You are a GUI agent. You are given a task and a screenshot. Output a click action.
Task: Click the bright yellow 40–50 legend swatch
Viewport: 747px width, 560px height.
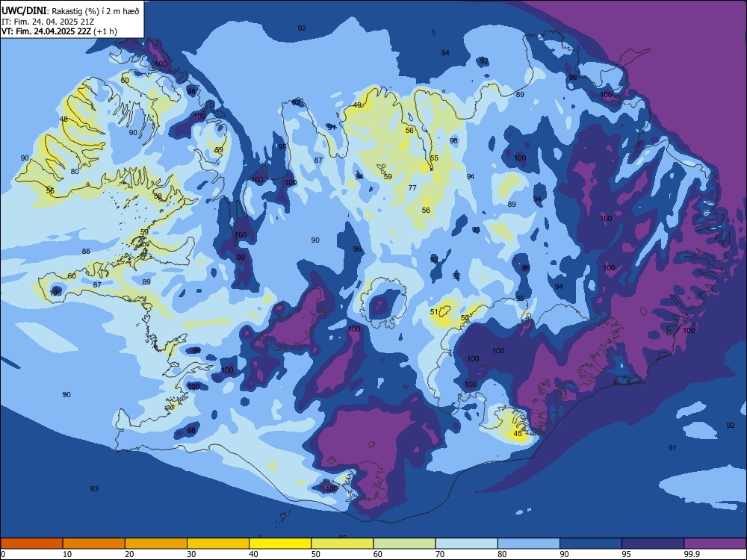280,544
